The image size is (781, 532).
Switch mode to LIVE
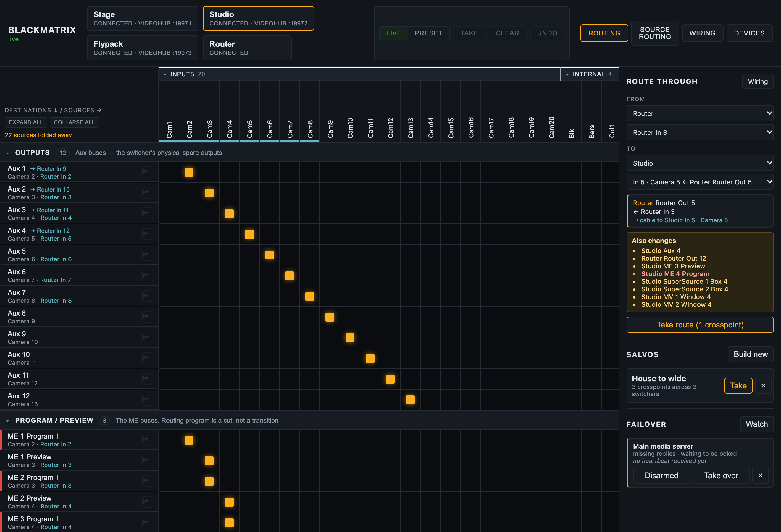[x=393, y=33]
